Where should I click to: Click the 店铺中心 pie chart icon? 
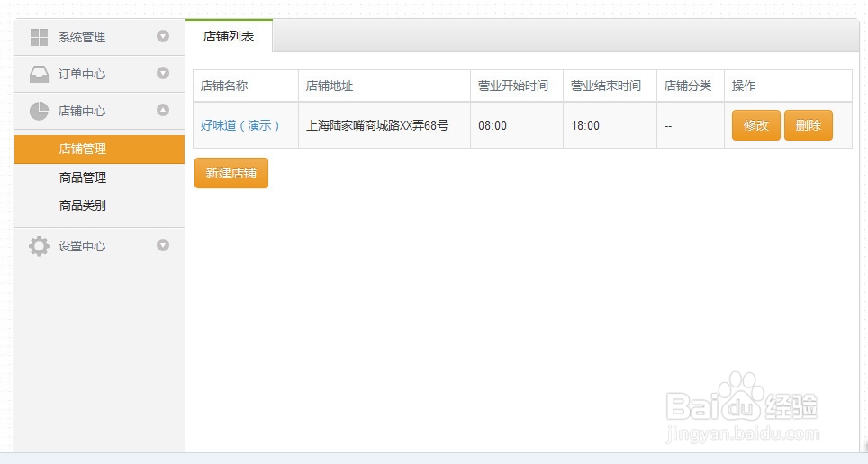pyautogui.click(x=39, y=112)
